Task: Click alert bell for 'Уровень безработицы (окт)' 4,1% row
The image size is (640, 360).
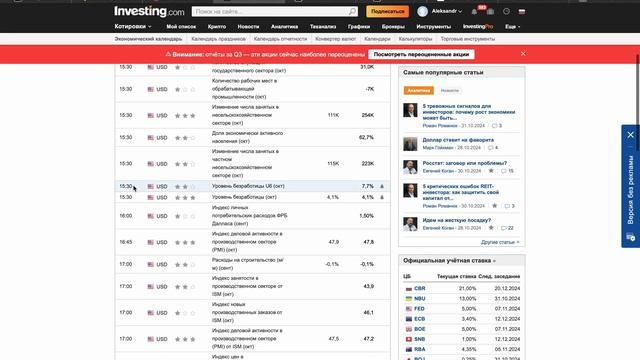Action: click(382, 197)
